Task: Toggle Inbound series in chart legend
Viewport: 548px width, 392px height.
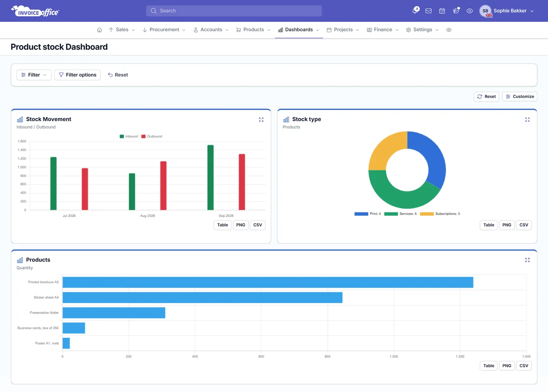Action: click(x=129, y=136)
